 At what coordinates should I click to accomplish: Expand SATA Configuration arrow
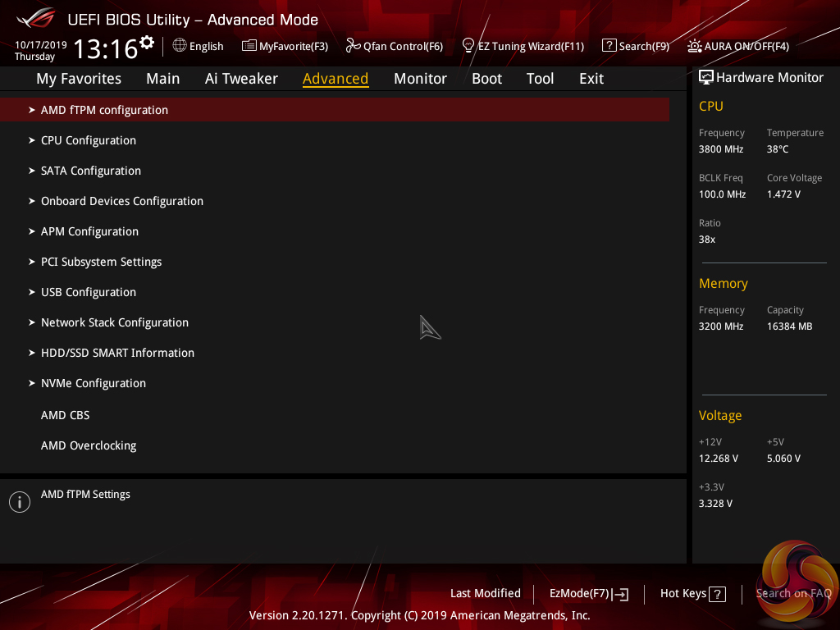(x=32, y=171)
